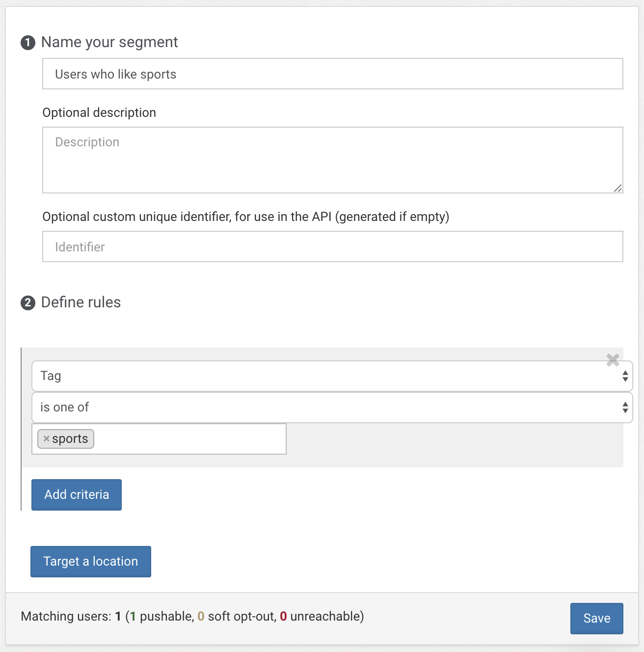Viewport: 644px width, 652px height.
Task: Click into the Description text area
Action: [x=332, y=160]
